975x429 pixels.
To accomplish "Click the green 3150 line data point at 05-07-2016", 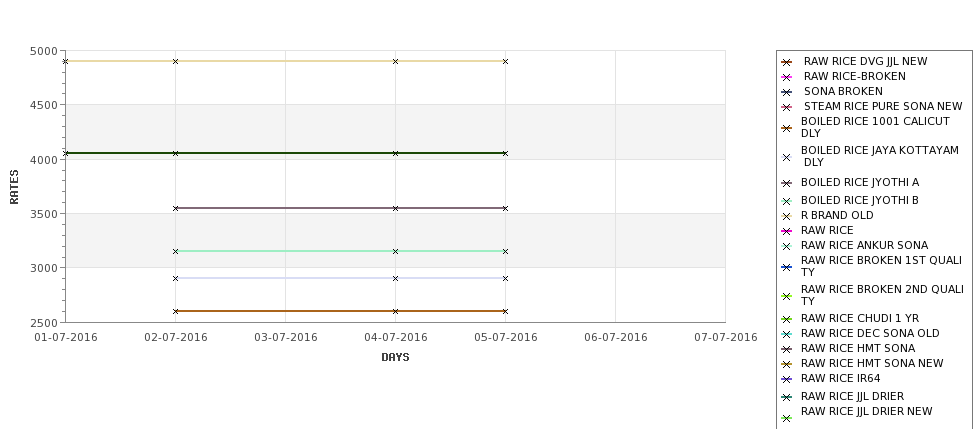I will coord(506,251).
